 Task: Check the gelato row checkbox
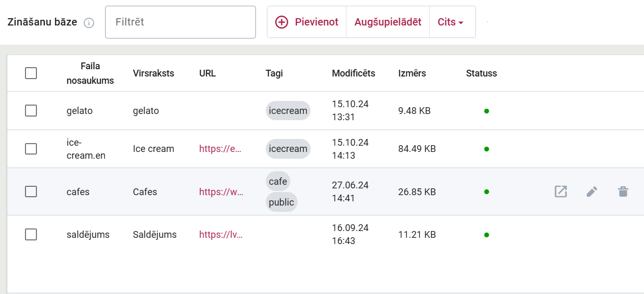pyautogui.click(x=31, y=111)
